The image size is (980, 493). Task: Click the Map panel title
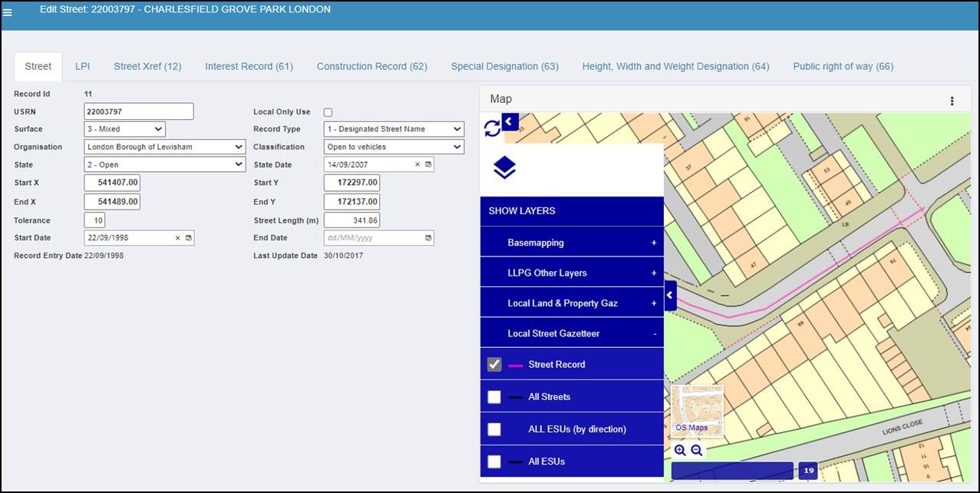[x=500, y=99]
